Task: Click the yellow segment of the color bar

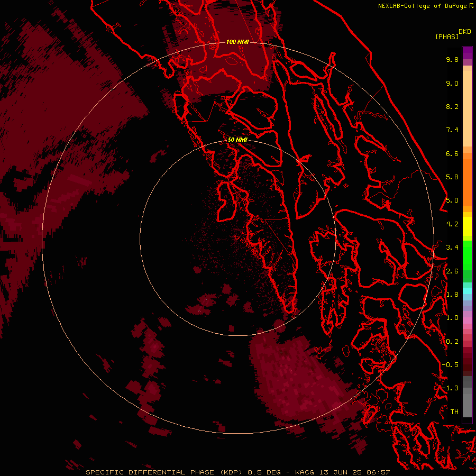Action: (x=467, y=226)
